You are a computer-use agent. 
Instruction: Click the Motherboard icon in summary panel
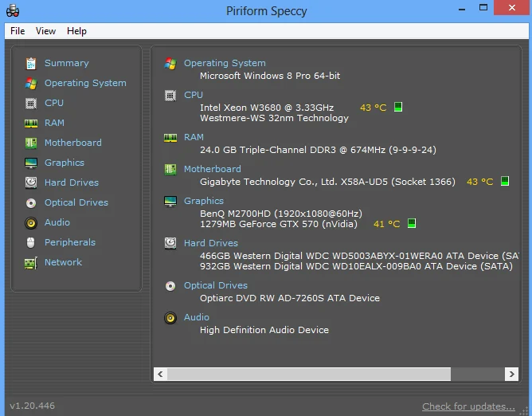tap(170, 170)
